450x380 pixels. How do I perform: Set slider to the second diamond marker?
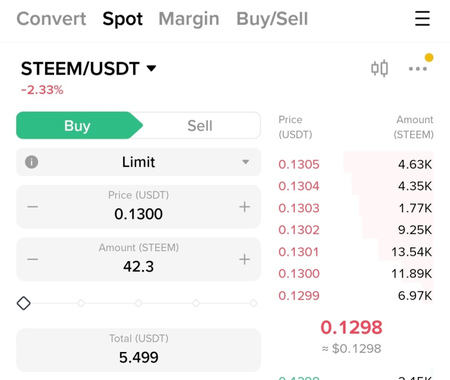point(81,303)
